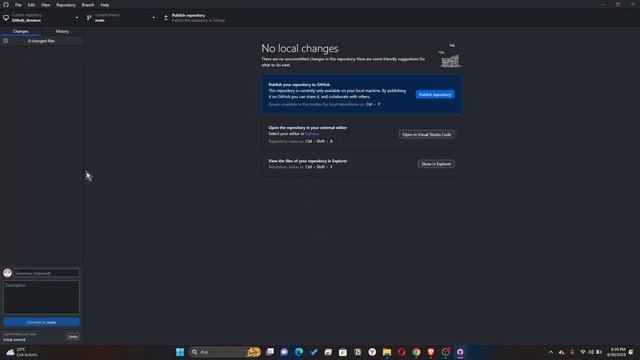Screen dimensions: 640x360
Task: Click the upload arrow icon for Publish repository
Action: point(166,18)
